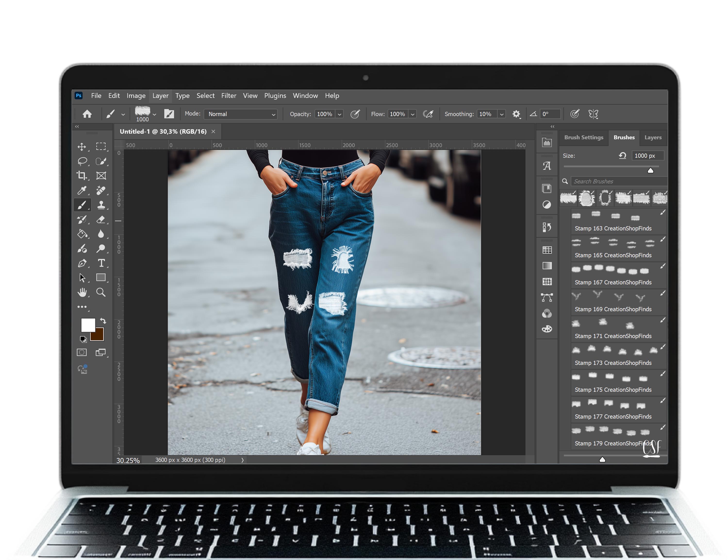Open the Image menu
The image size is (728, 560).
(136, 96)
